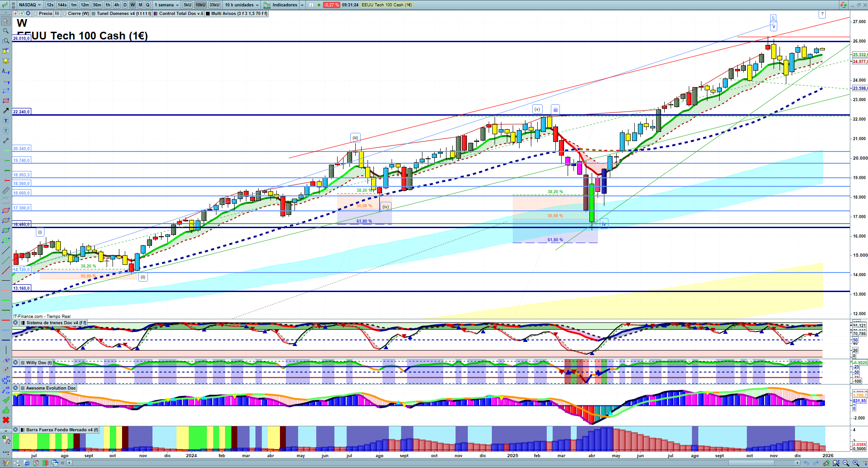Click the zoom in magnifier icon
The width and height of the screenshot is (868, 468).
(x=856, y=463)
